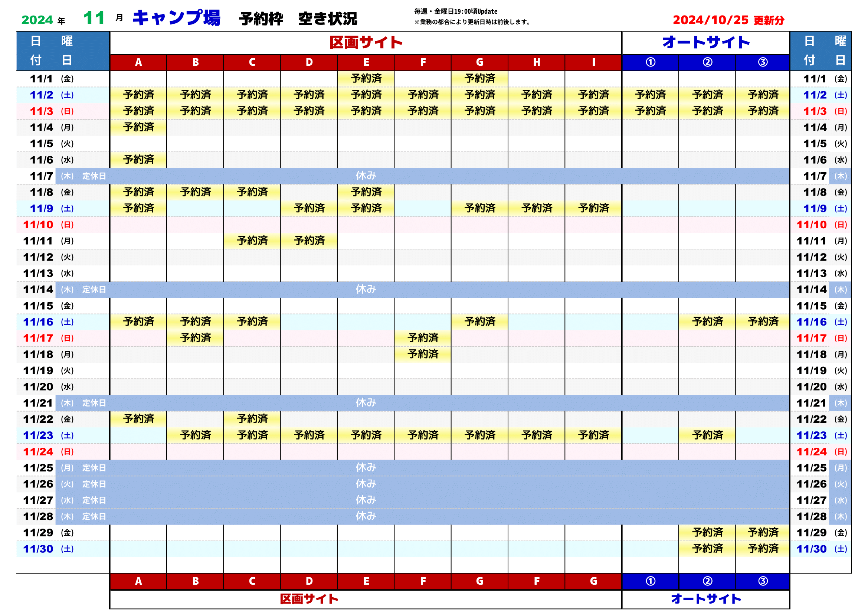Click the bottom オートサイト footer label
Image resolution: width=868 pixels, height=614 pixels.
pyautogui.click(x=706, y=599)
